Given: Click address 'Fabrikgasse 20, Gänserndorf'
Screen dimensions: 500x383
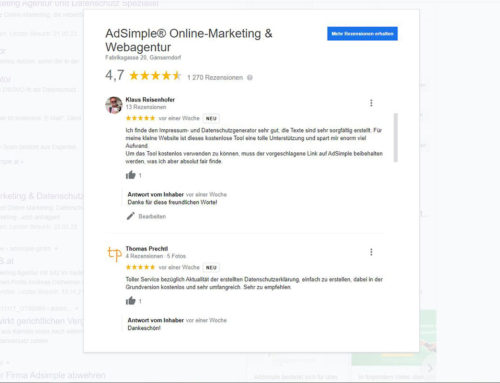Looking at the screenshot, I should [x=143, y=57].
